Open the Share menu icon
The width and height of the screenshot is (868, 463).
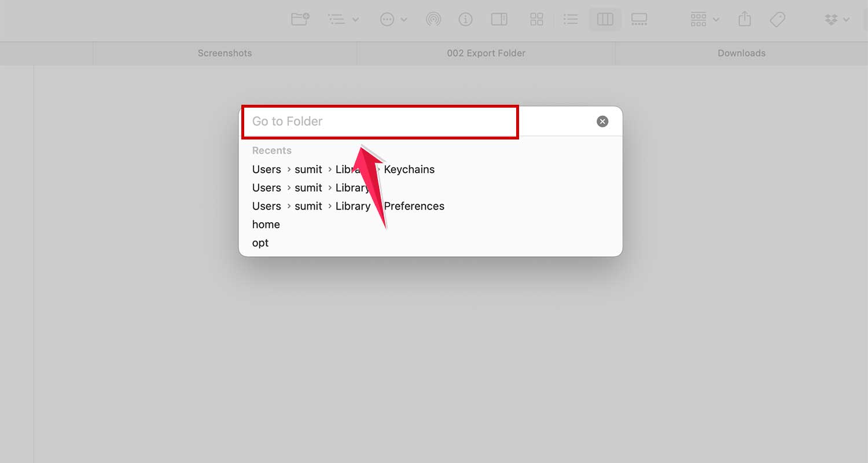744,19
